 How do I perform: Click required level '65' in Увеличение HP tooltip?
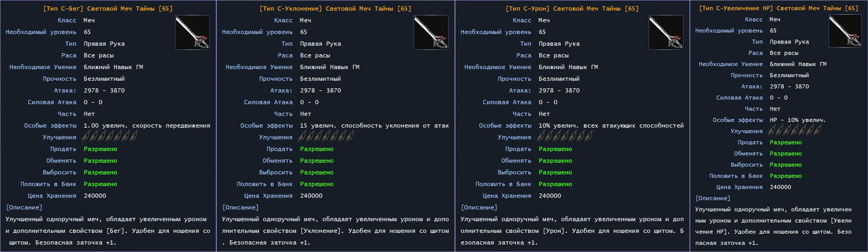pos(773,30)
